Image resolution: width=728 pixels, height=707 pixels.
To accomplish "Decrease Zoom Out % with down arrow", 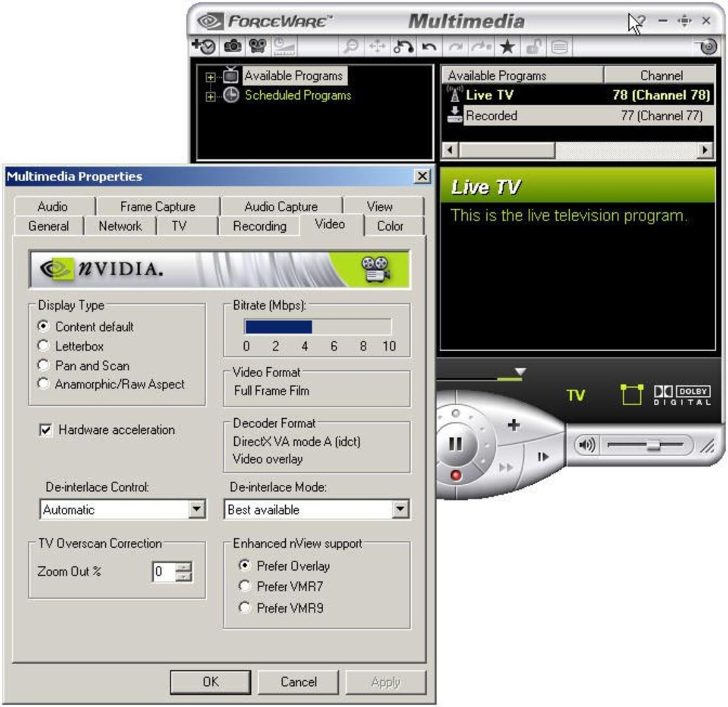I will [184, 577].
